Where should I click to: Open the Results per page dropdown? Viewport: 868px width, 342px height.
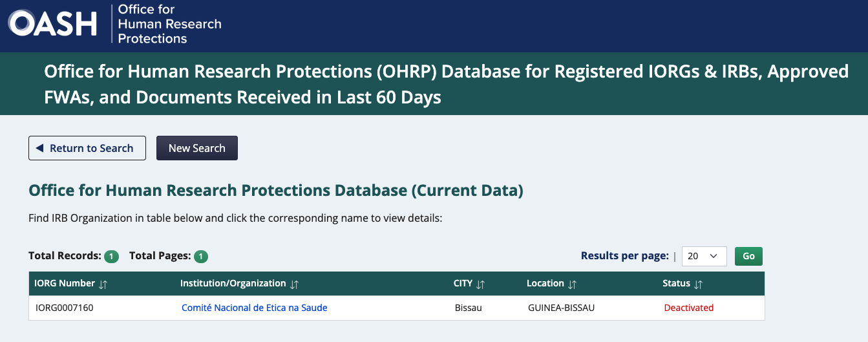coord(704,256)
